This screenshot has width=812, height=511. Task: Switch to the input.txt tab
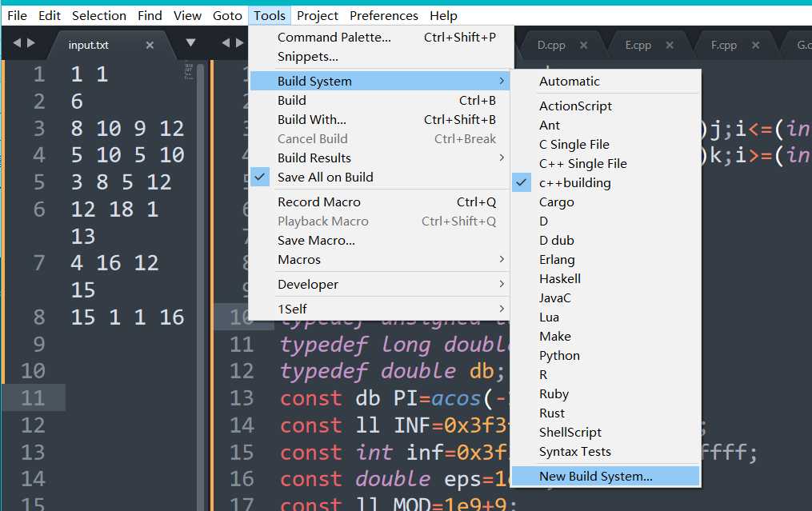88,45
